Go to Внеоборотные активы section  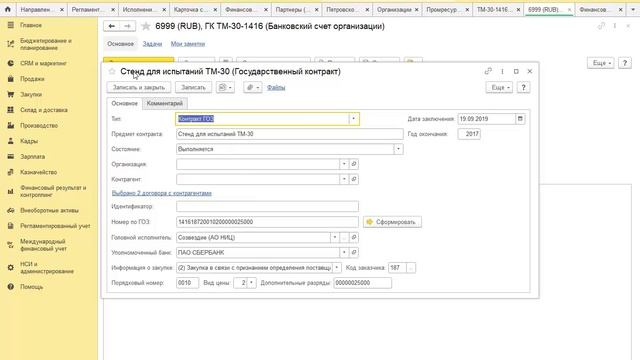(x=49, y=210)
